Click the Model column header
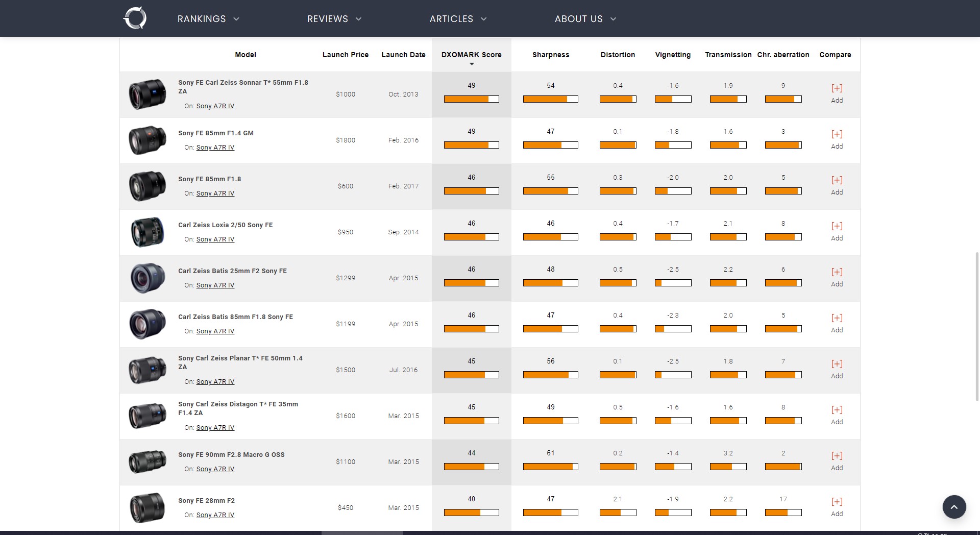This screenshot has height=535, width=980. [246, 55]
